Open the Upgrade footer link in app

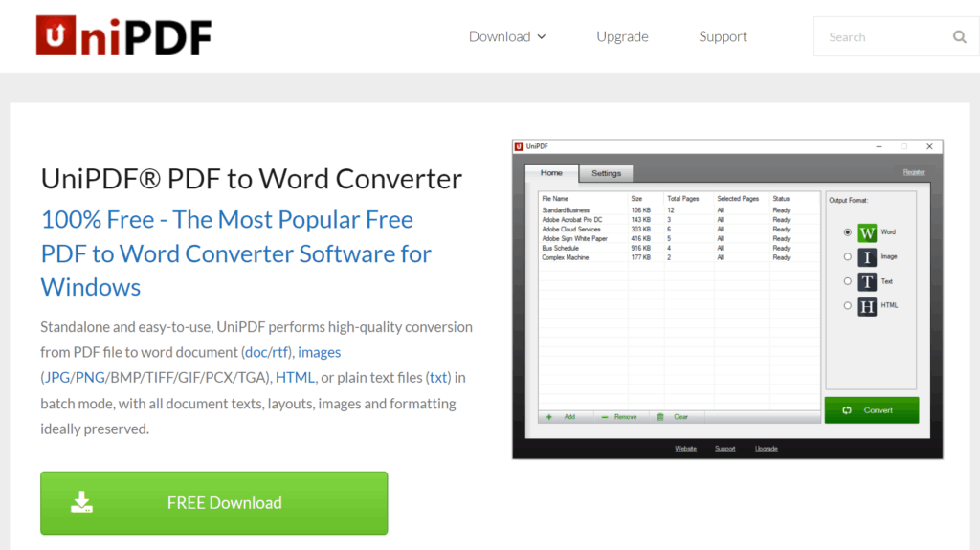point(767,449)
